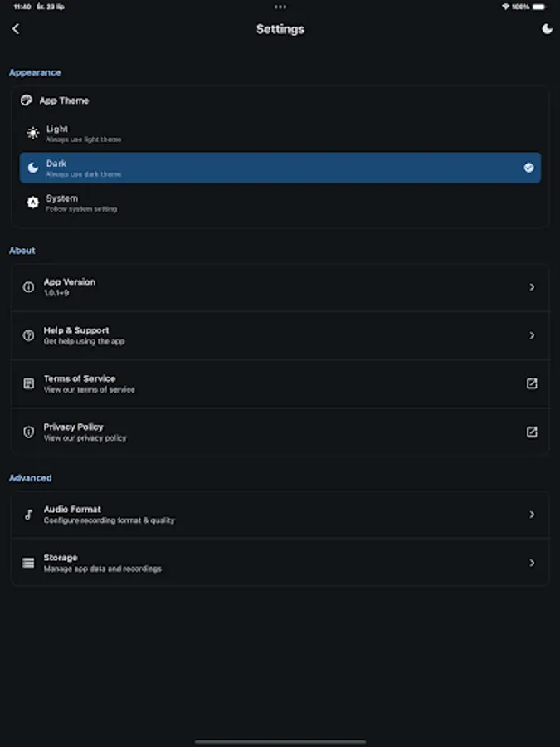This screenshot has height=747, width=560.
Task: Expand the Storage row chevron
Action: pyautogui.click(x=532, y=562)
